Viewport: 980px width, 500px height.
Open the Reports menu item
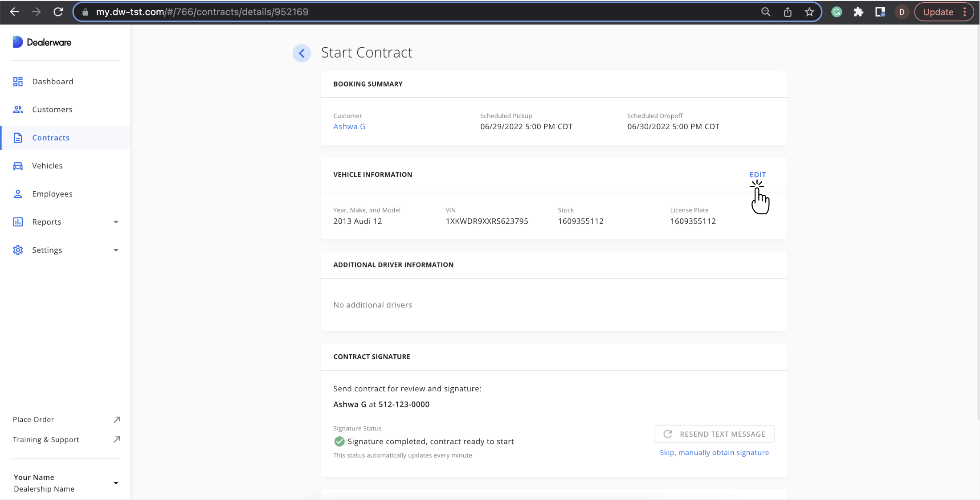(65, 222)
